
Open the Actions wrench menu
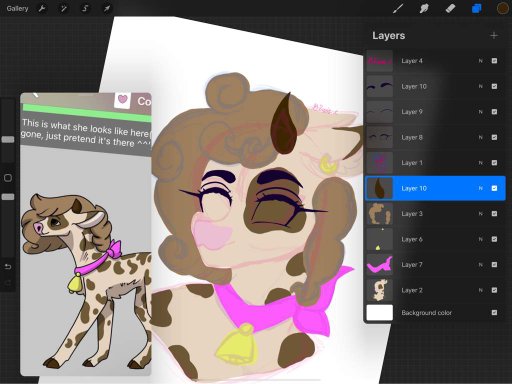[x=42, y=8]
